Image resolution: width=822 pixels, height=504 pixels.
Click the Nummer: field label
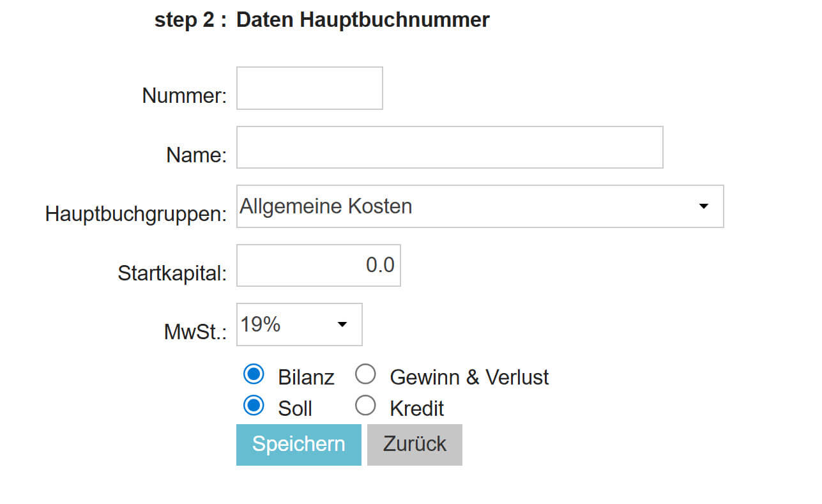pos(184,96)
